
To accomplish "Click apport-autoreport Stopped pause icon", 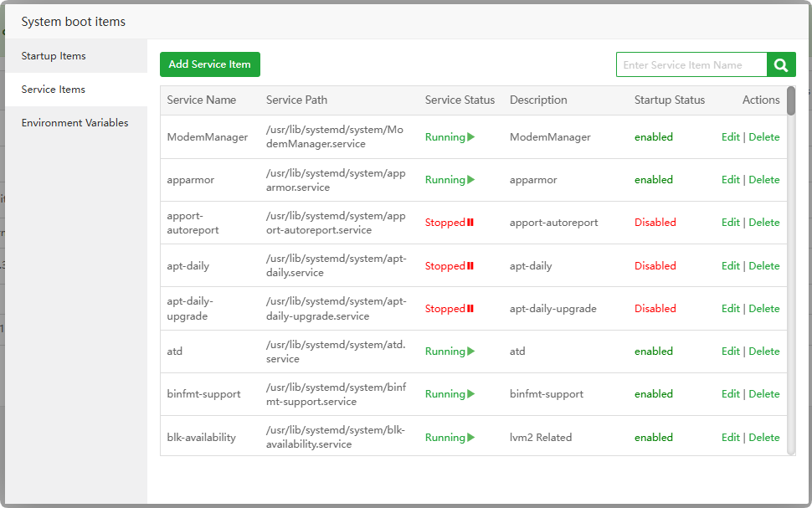I will pyautogui.click(x=470, y=223).
